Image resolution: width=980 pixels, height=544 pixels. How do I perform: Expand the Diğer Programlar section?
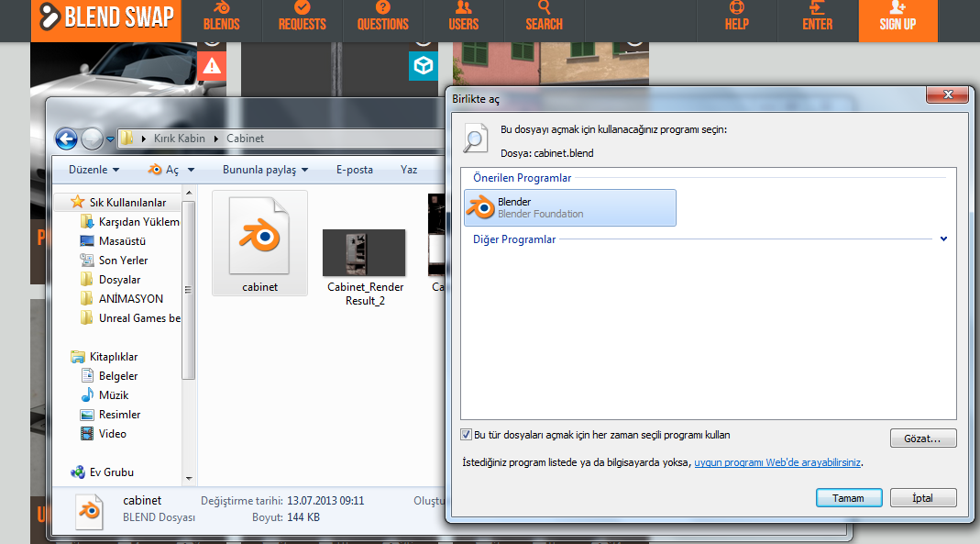(x=943, y=239)
